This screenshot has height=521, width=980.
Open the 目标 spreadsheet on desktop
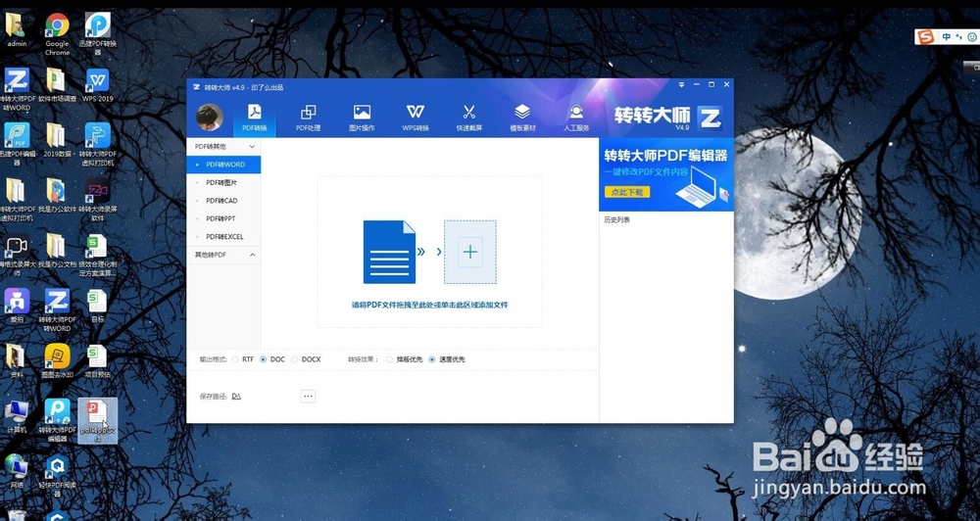97,305
